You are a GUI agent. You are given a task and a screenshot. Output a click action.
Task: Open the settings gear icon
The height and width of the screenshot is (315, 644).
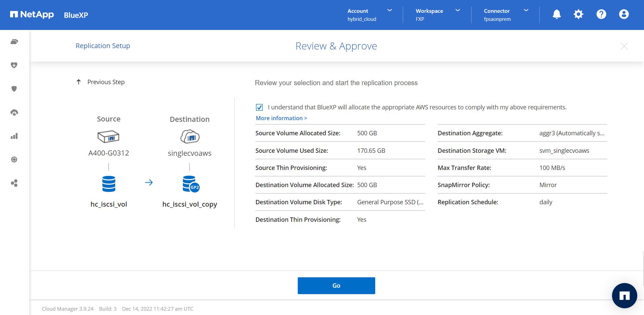click(x=578, y=14)
